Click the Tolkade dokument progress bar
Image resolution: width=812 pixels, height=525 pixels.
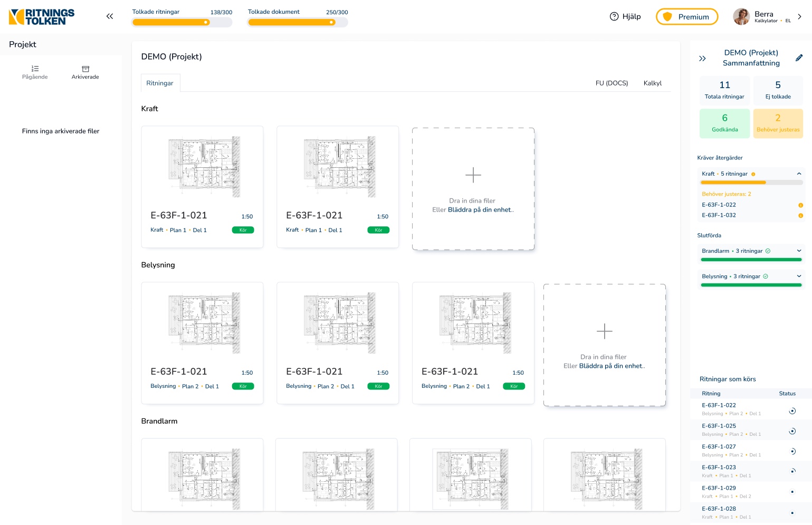click(298, 22)
